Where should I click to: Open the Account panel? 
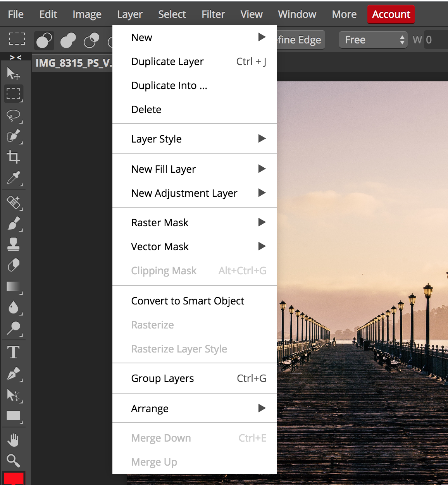[x=391, y=14]
